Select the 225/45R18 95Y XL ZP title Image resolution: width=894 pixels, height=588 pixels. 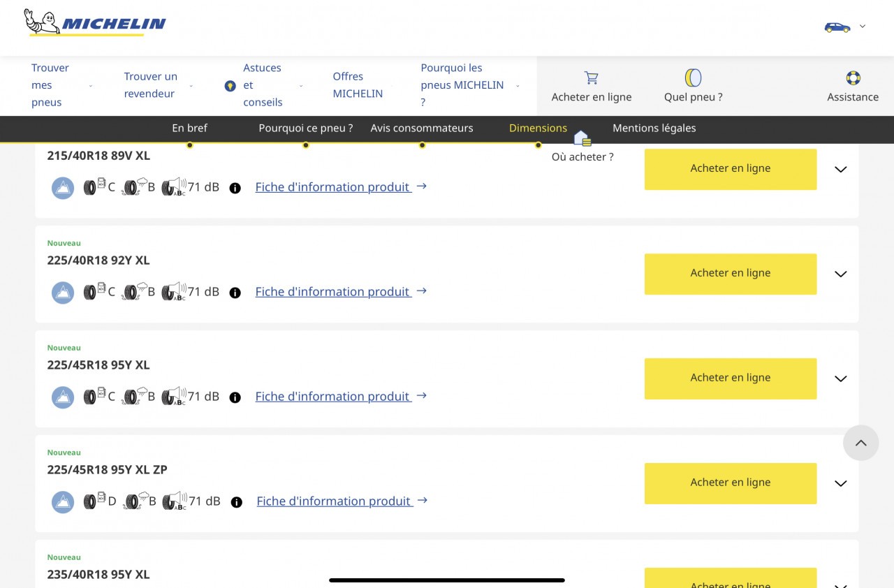pos(107,470)
